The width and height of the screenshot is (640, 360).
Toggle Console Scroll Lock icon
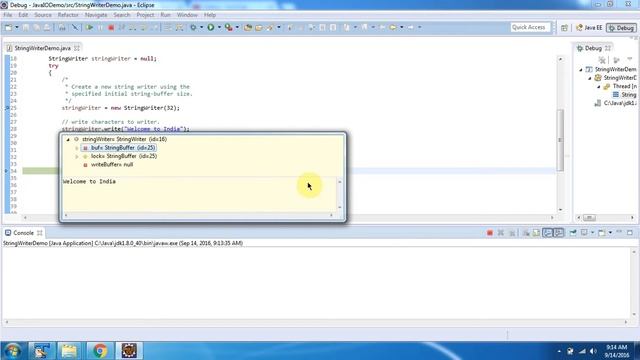[x=536, y=233]
